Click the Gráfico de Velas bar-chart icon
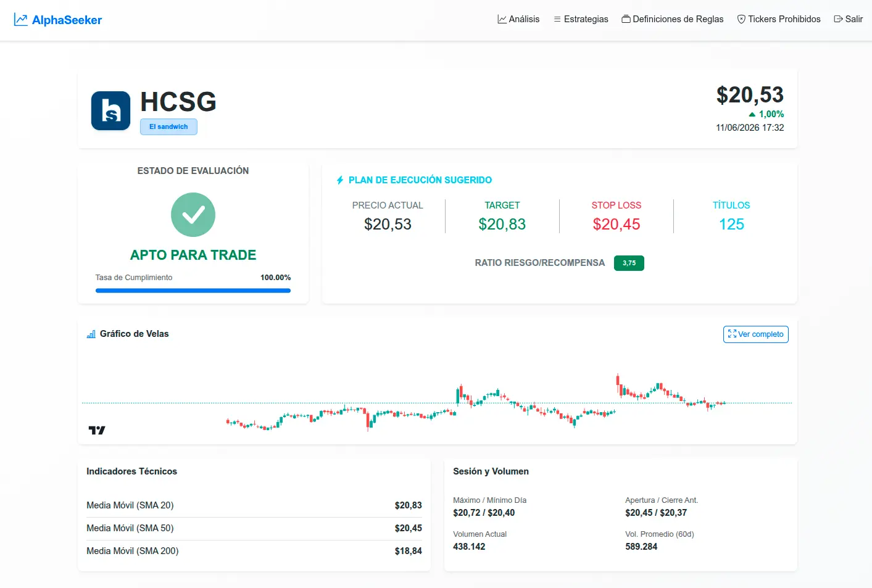872x588 pixels. [91, 334]
